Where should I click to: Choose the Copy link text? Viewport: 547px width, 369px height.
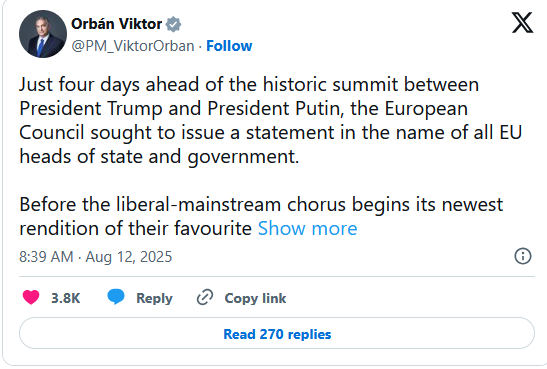[255, 298]
